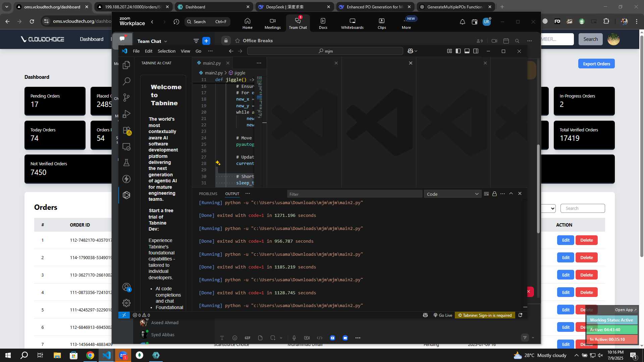Viewport: 644px width, 362px height.
Task: Open Zoom chat audio record microphone icon
Action: pyautogui.click(x=294, y=338)
